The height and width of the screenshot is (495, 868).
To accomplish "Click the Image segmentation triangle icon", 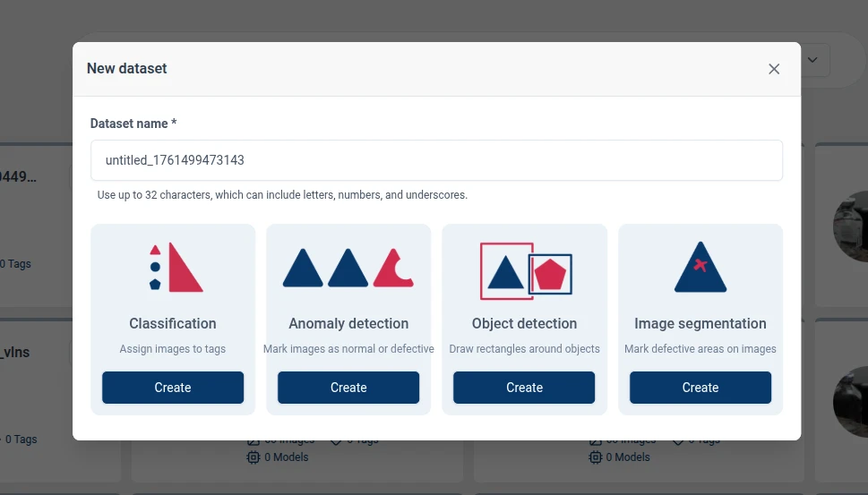I will click(700, 268).
